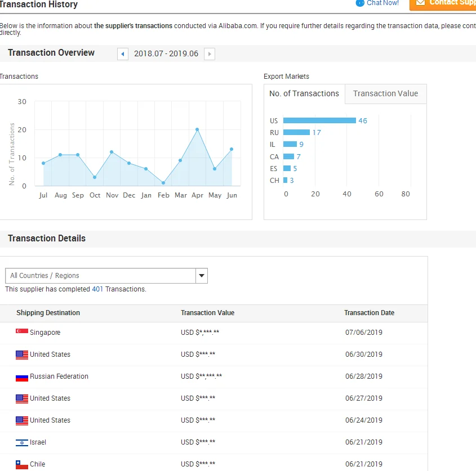Go to previous period with left arrow

(x=123, y=54)
